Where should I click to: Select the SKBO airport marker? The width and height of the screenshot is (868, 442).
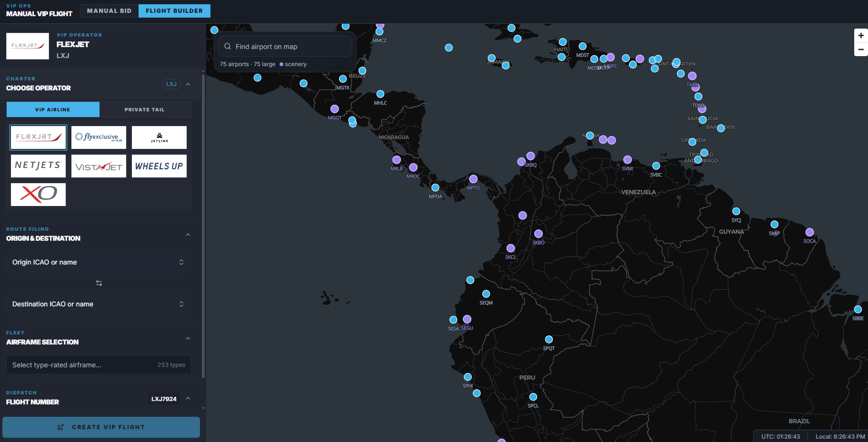(x=539, y=234)
